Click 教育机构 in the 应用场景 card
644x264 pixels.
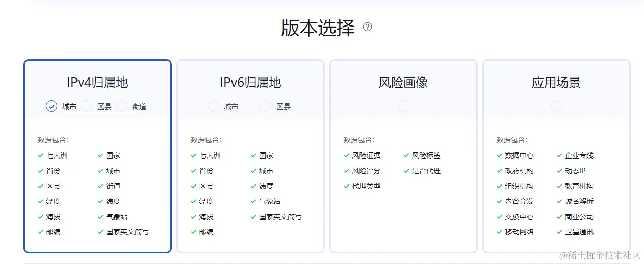tap(579, 186)
